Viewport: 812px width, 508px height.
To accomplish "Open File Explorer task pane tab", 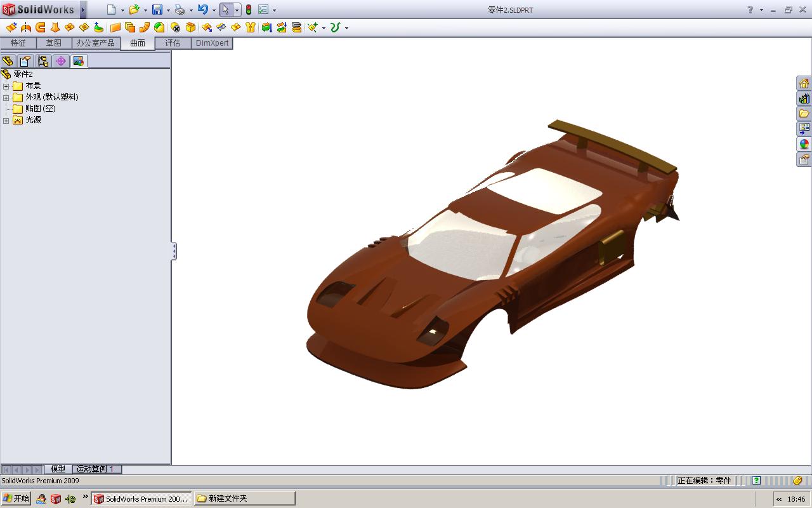I will pos(804,114).
